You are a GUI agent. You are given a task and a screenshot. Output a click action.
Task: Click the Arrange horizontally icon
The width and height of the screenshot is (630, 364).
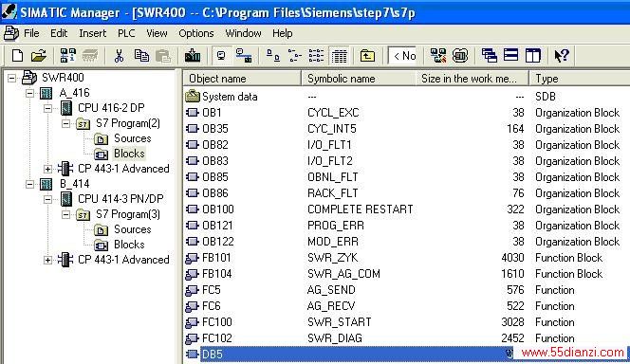click(510, 55)
